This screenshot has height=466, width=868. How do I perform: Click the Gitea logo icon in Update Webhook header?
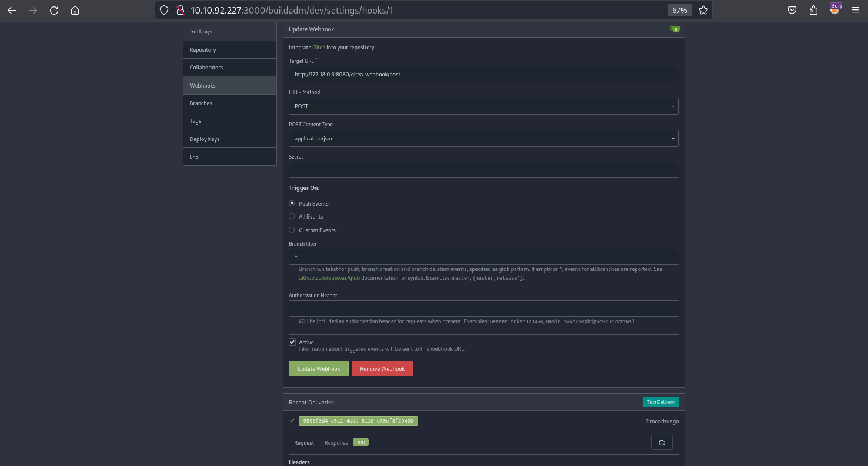[675, 29]
